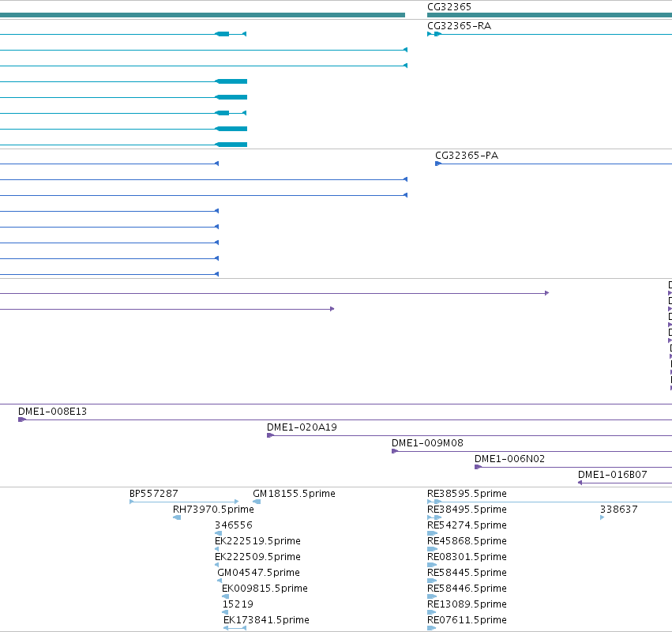Image resolution: width=672 pixels, height=632 pixels.
Task: Click the GM18155.5prime feature glyph
Action: click(257, 502)
